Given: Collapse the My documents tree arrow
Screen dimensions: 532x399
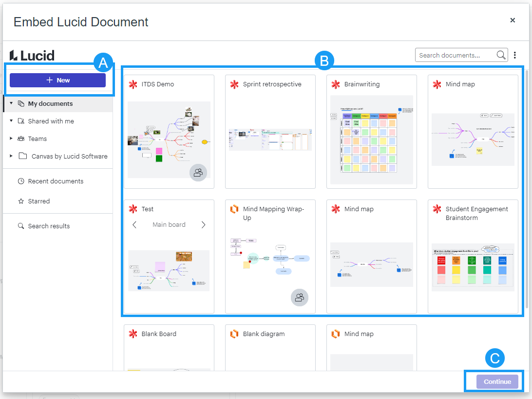Looking at the screenshot, I should point(11,103).
